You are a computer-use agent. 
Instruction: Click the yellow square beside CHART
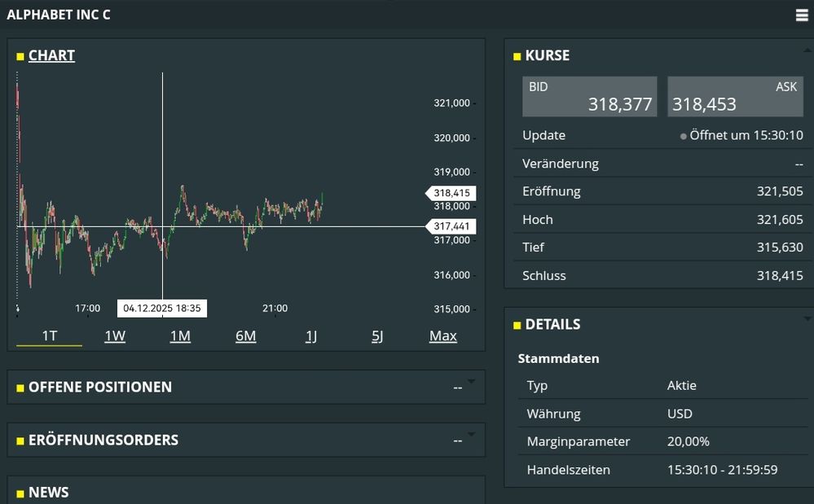pyautogui.click(x=20, y=56)
